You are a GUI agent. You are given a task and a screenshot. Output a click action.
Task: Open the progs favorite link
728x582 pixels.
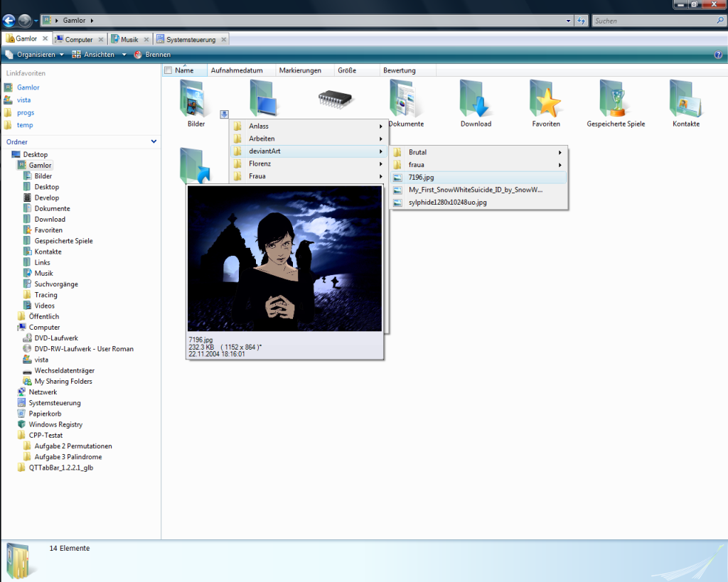26,112
